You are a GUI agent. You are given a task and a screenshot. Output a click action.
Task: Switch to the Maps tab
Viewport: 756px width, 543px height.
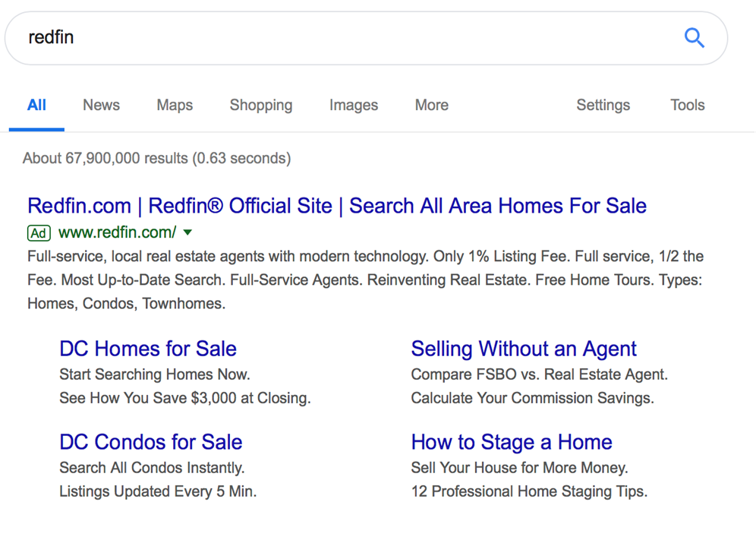(x=175, y=106)
